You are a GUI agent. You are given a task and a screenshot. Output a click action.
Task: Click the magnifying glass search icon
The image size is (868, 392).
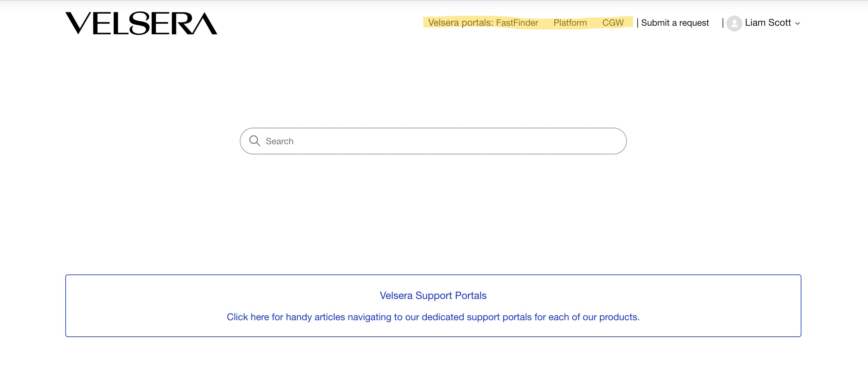[255, 141]
